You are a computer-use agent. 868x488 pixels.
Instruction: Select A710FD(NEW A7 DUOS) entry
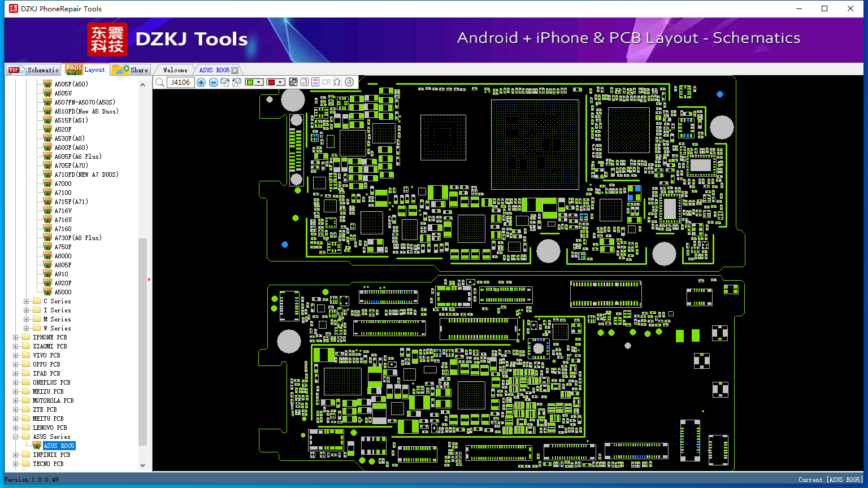[x=86, y=175]
